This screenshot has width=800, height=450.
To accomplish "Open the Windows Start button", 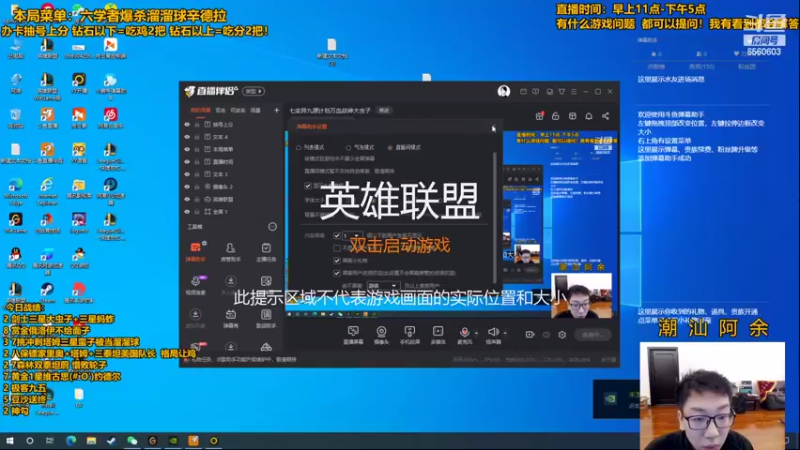I will (x=10, y=440).
